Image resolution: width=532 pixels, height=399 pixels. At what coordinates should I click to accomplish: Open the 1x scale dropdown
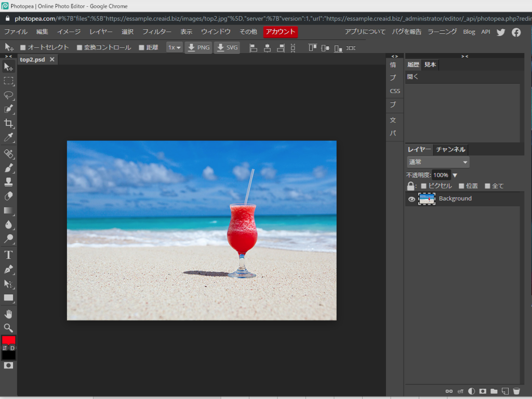[x=174, y=47]
